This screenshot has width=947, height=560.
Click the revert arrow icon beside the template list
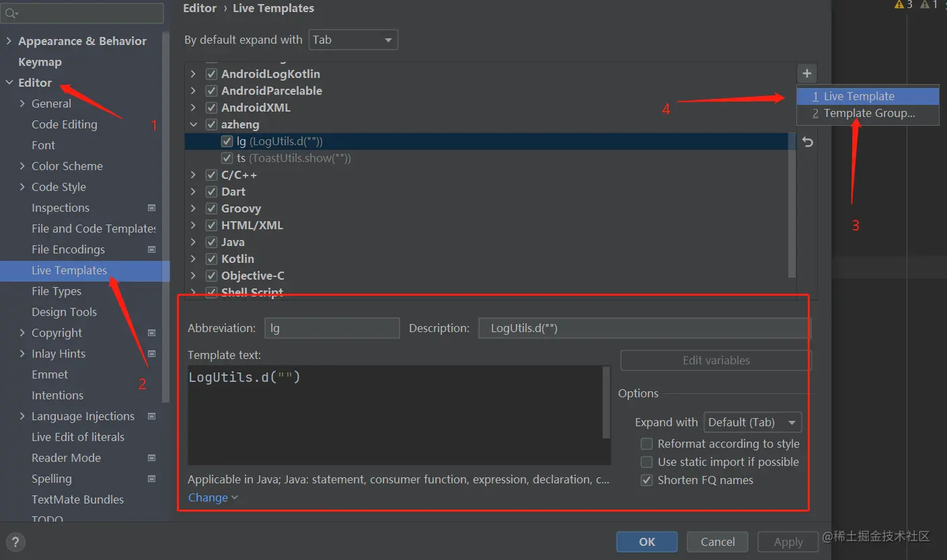(x=808, y=142)
